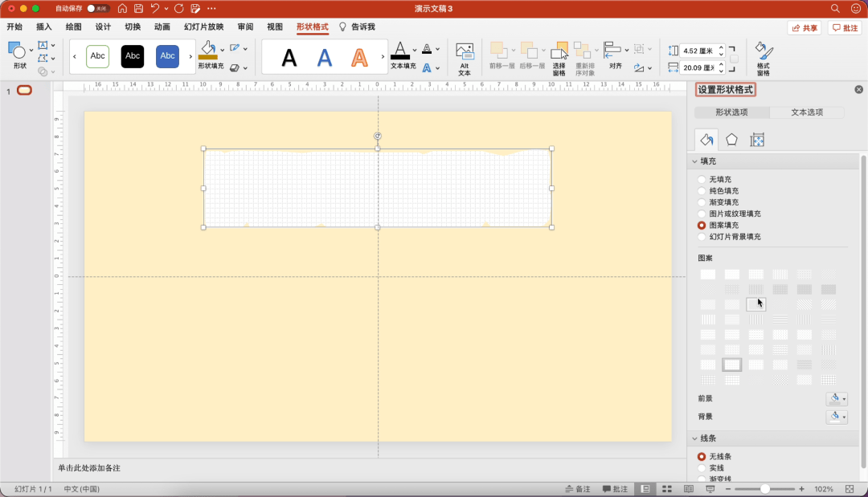Select the 无填充 radio button
868x497 pixels.
[x=702, y=179]
